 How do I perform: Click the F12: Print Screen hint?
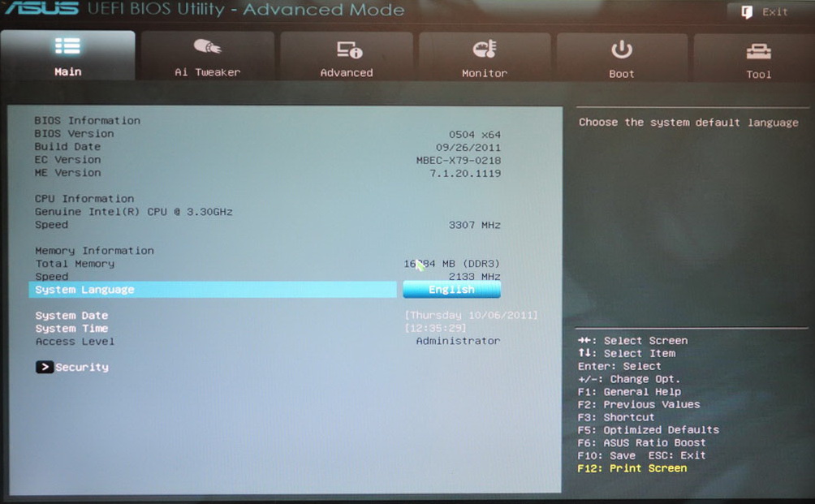pos(632,468)
